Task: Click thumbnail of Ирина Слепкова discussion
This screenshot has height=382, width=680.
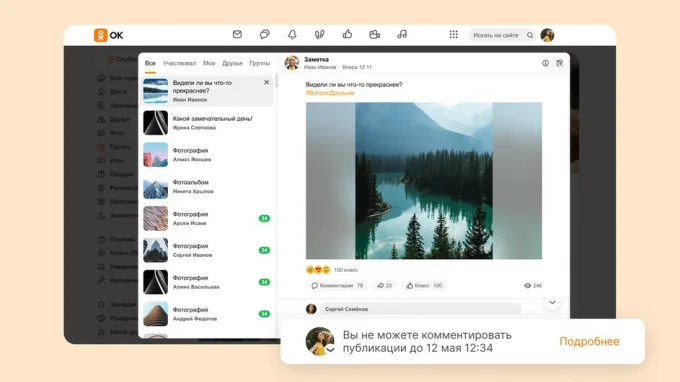Action: pyautogui.click(x=156, y=123)
